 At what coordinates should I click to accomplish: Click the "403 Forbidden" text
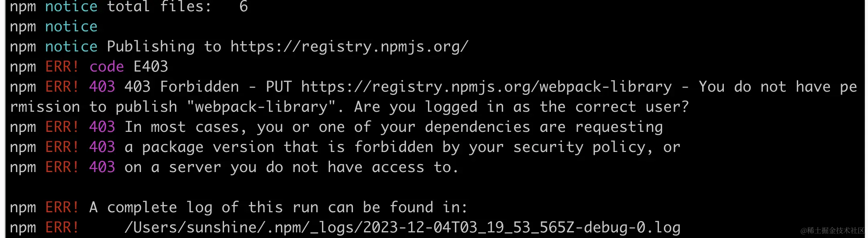(x=181, y=87)
